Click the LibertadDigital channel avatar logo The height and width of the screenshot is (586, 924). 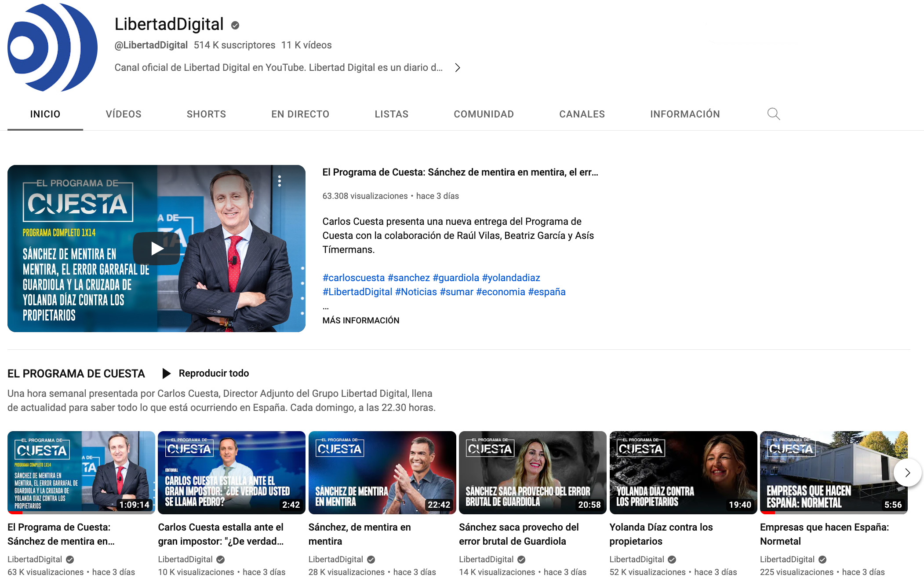(52, 48)
